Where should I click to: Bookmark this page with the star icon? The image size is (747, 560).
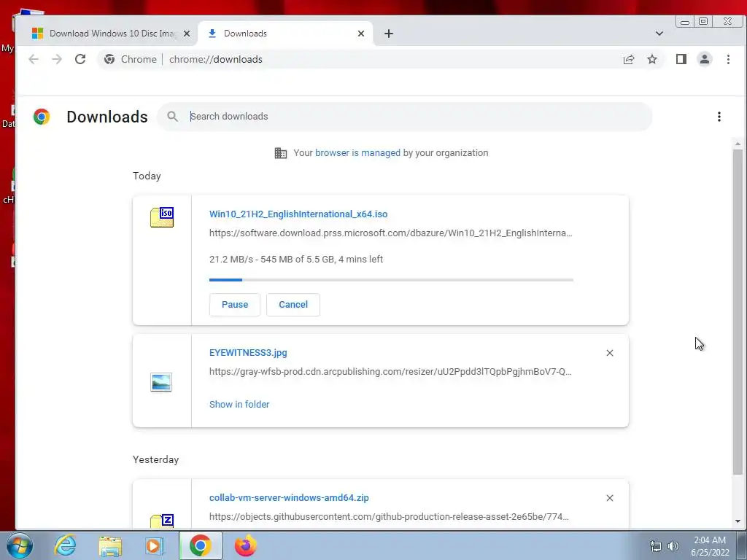pyautogui.click(x=652, y=59)
